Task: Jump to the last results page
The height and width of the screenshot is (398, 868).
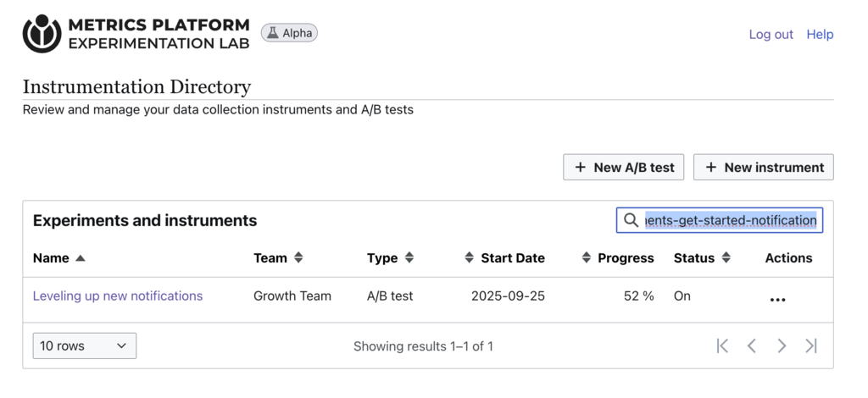Action: pyautogui.click(x=811, y=346)
